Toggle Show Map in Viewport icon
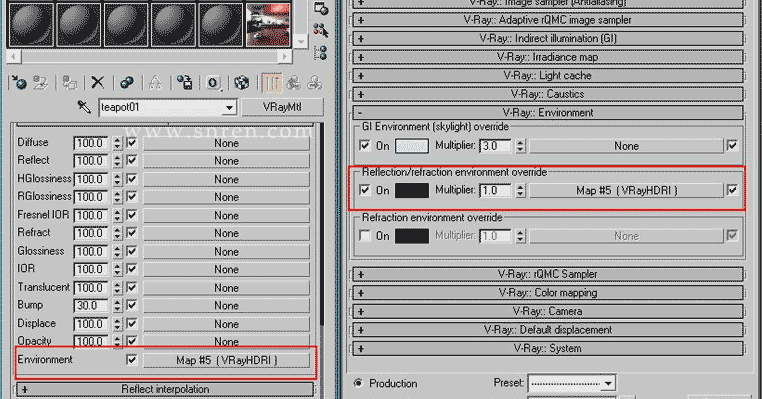This screenshot has width=762, height=399. tap(242, 83)
